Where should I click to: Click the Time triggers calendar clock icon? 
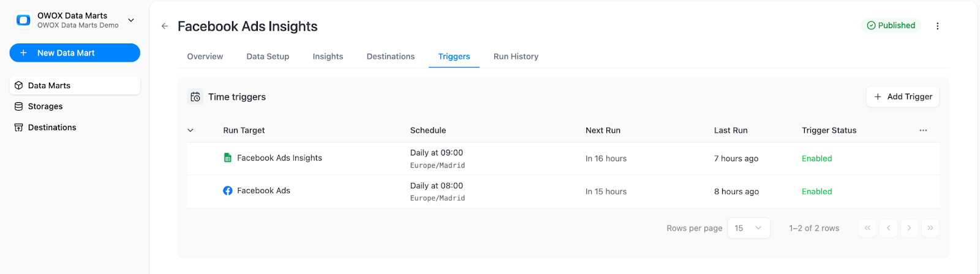195,97
